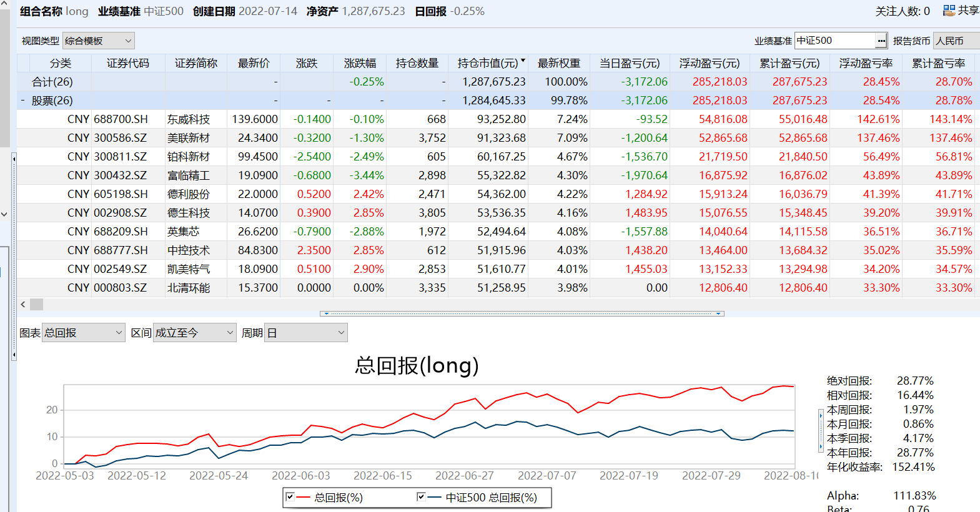Collapse the 股票(26) group row

23,101
